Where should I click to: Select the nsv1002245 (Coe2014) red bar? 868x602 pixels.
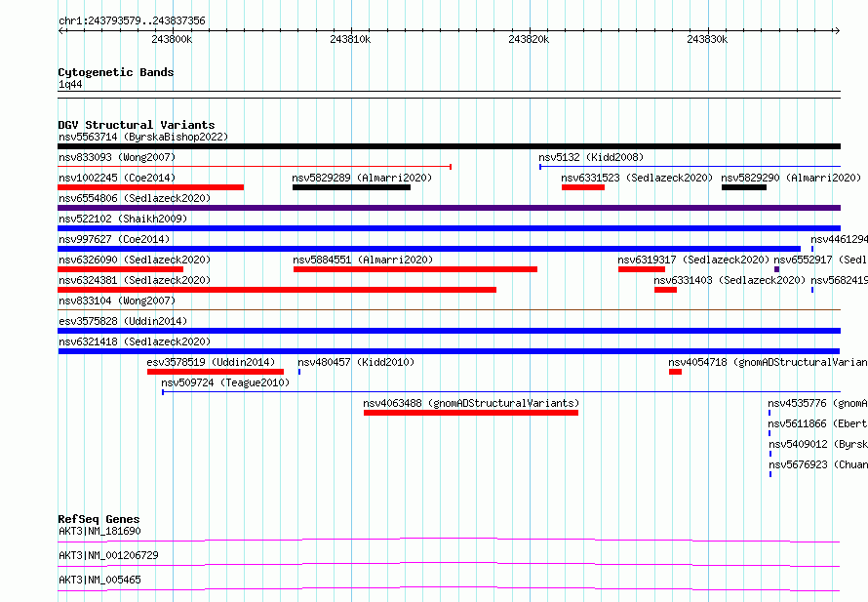[x=150, y=187]
